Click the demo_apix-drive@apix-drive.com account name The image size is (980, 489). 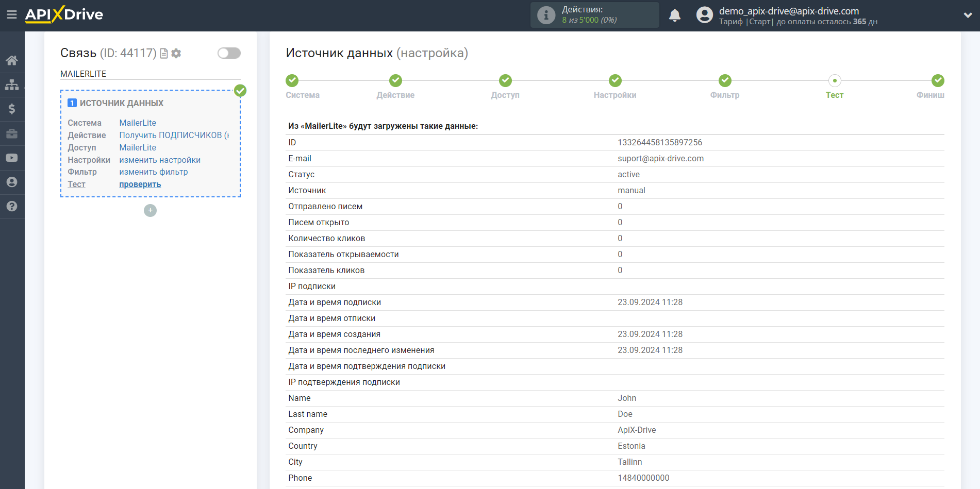789,11
